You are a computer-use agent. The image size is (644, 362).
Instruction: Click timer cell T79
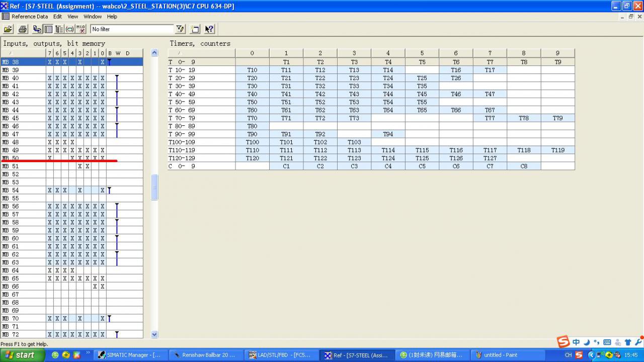[558, 118]
